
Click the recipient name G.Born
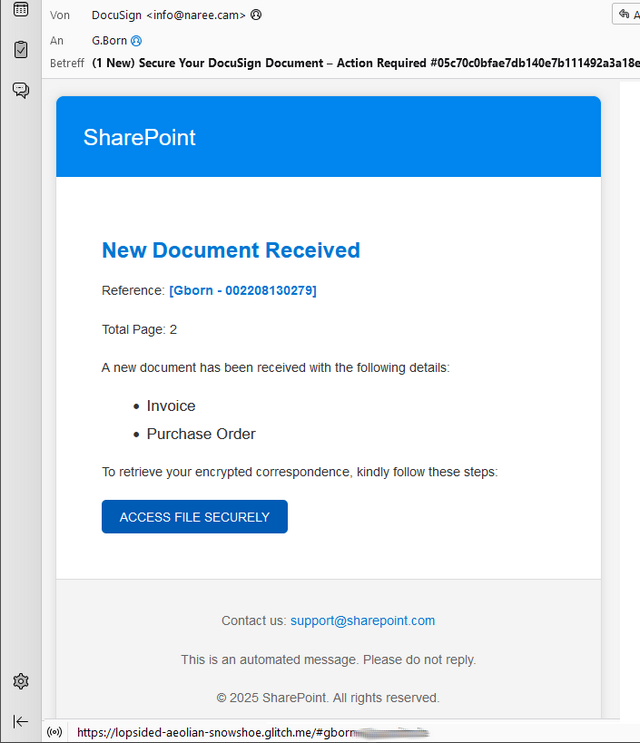tap(109, 41)
